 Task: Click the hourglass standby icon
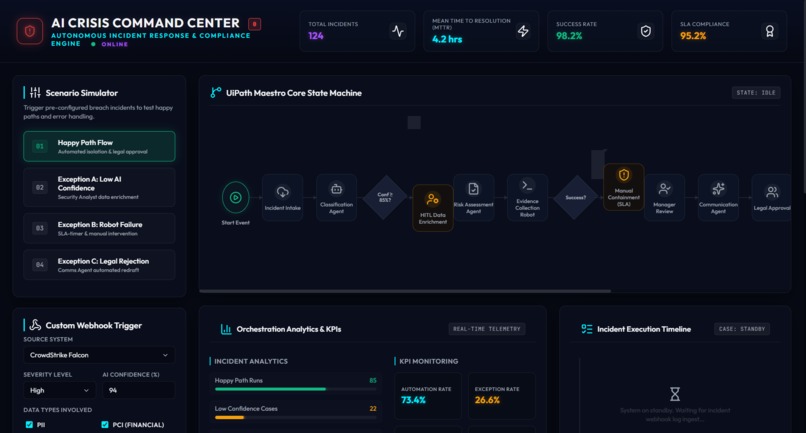[675, 394]
